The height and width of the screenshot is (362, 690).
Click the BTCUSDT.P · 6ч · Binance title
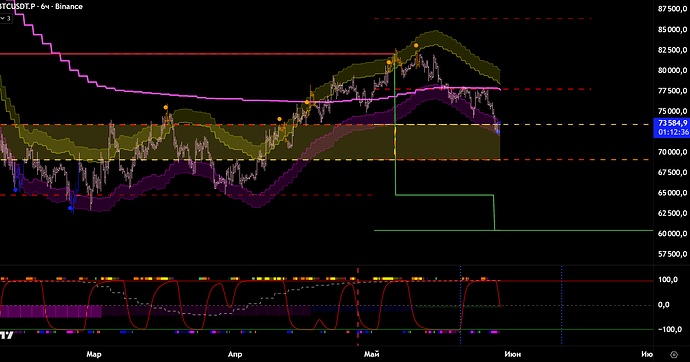[41, 6]
